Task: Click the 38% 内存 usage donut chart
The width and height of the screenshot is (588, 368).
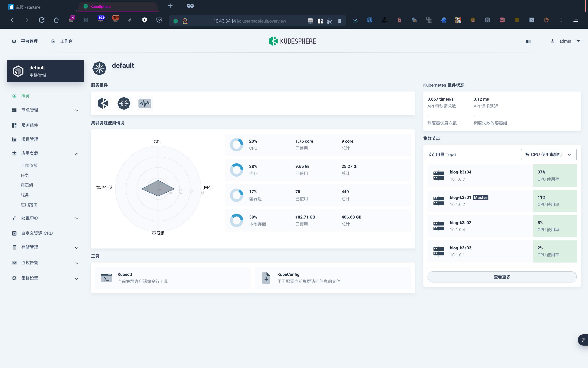Action: (x=237, y=170)
